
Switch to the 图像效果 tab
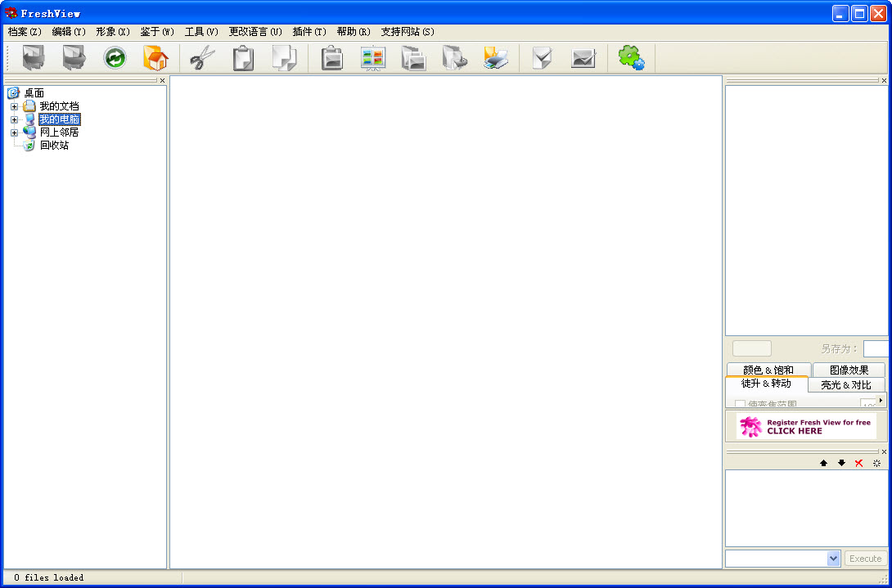849,370
